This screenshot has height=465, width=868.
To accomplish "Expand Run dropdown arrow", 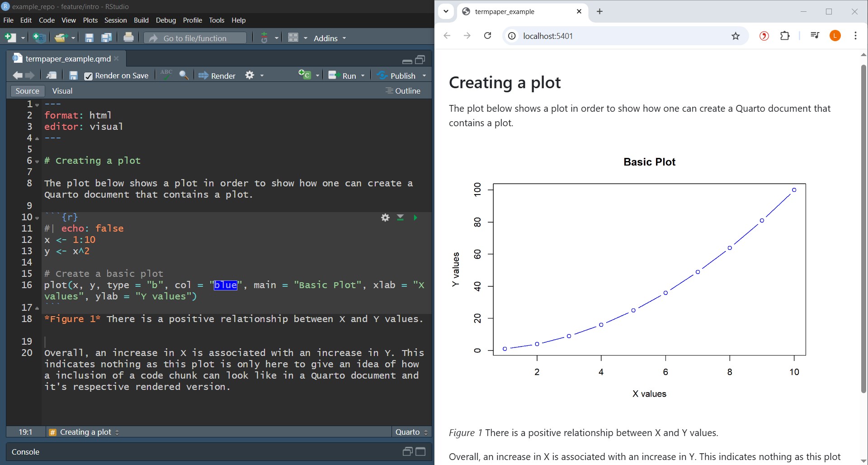I will pyautogui.click(x=363, y=76).
